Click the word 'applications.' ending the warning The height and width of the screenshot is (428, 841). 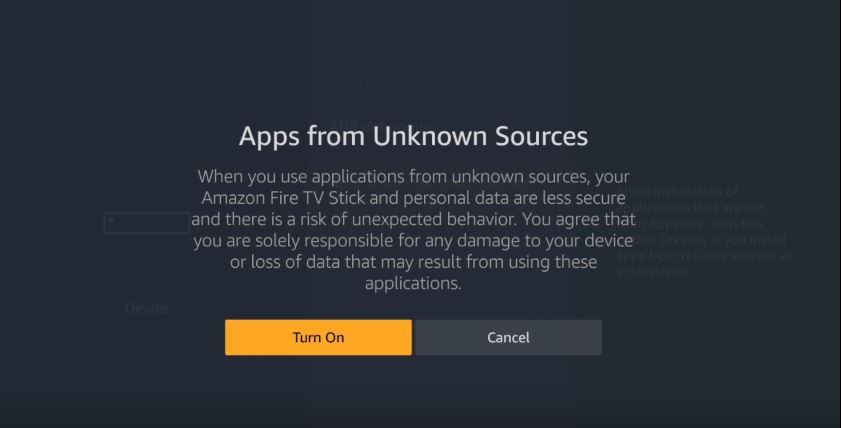click(x=413, y=284)
